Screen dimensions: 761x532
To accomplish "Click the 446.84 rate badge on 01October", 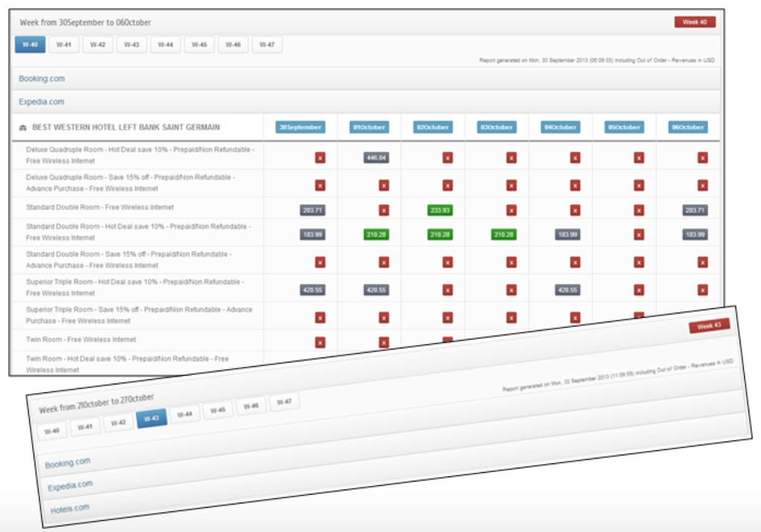I will pos(376,158).
